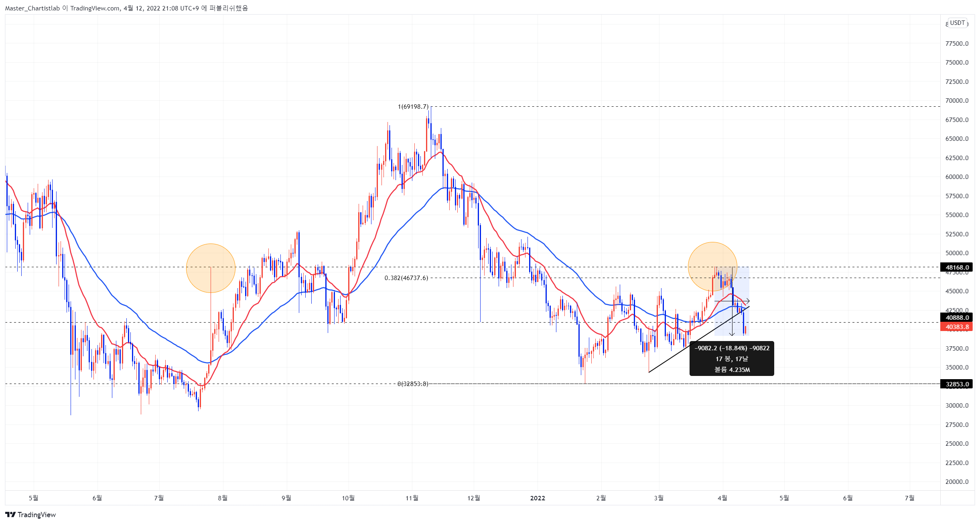This screenshot has width=980, height=524.
Task: Click the 7월 label at right of time axis
Action: (909, 498)
